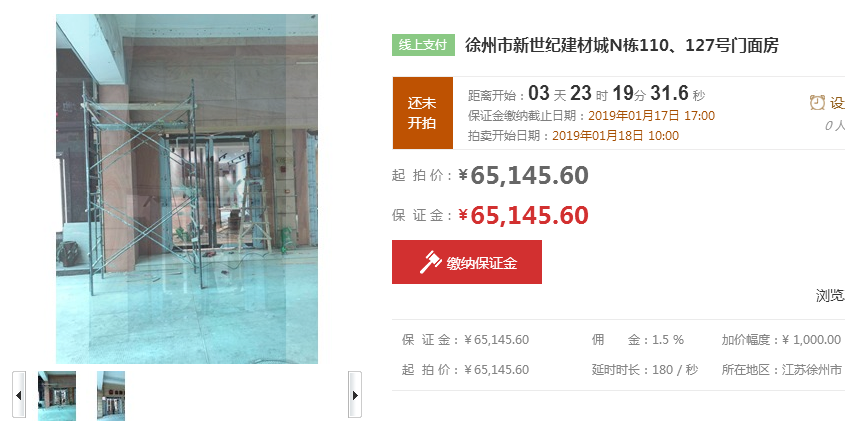
Task: Click the next arrow of thumbnail carousel
Action: [x=355, y=394]
